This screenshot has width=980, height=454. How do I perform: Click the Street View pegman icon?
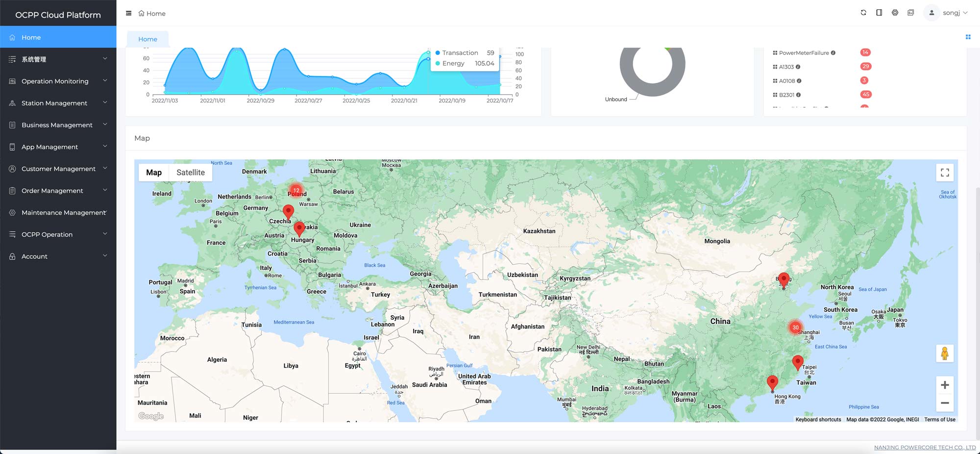pos(945,353)
